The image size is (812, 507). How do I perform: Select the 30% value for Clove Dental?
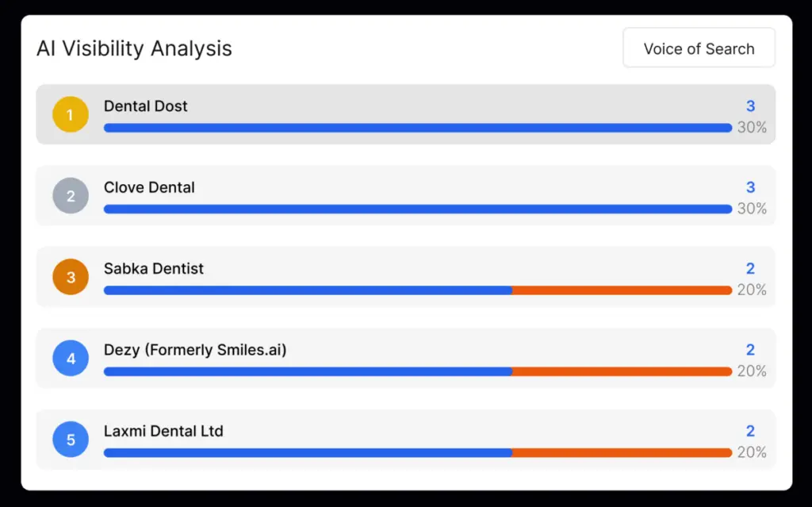click(752, 209)
